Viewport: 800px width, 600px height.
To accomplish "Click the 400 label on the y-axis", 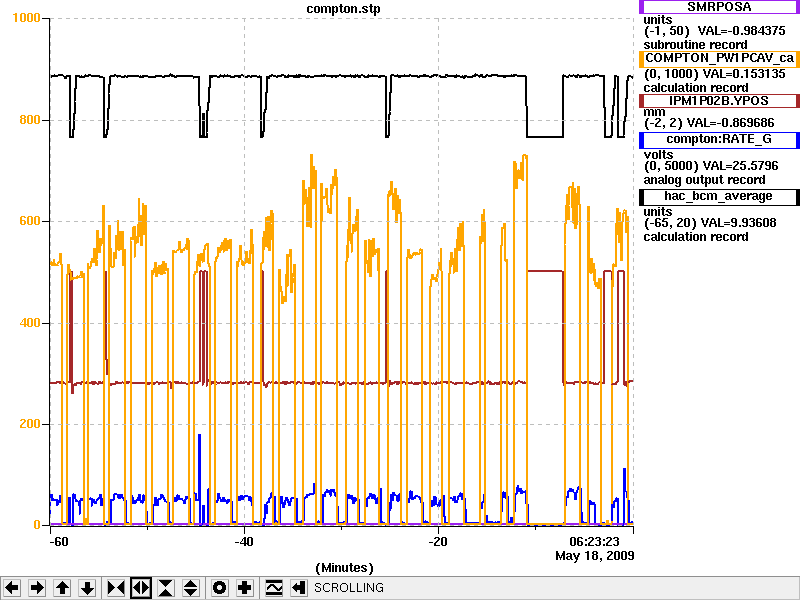I will 30,323.
